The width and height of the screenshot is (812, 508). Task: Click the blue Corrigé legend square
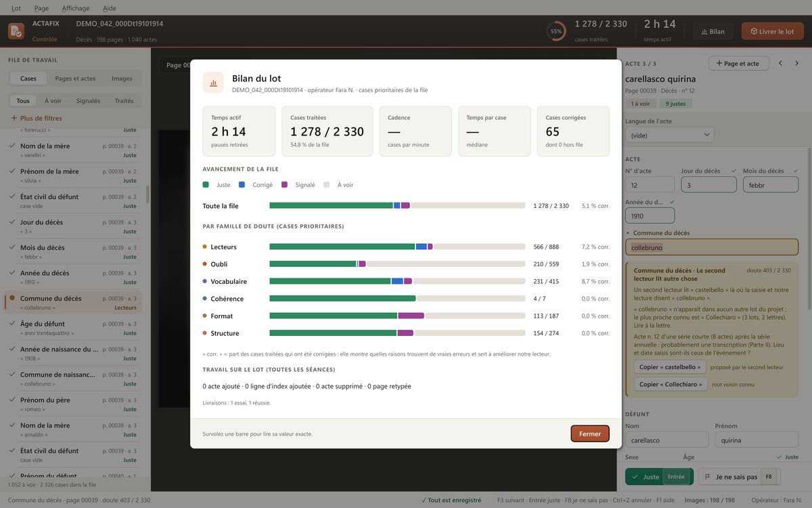coord(242,184)
